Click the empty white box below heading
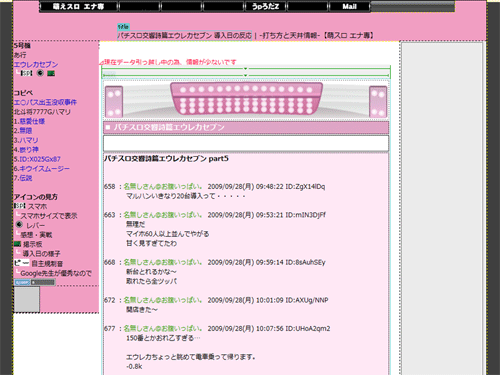The height and width of the screenshot is (375, 500). point(246,143)
